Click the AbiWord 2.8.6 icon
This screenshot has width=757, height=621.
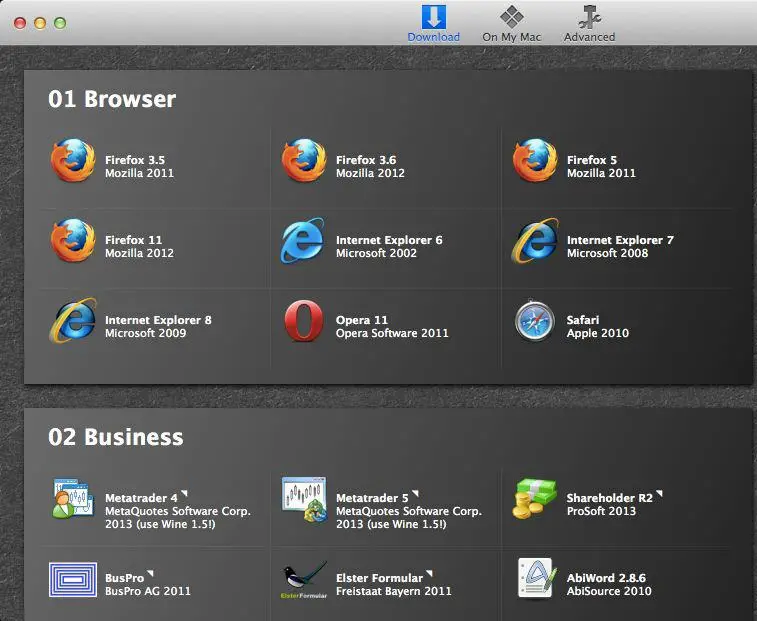coord(535,579)
